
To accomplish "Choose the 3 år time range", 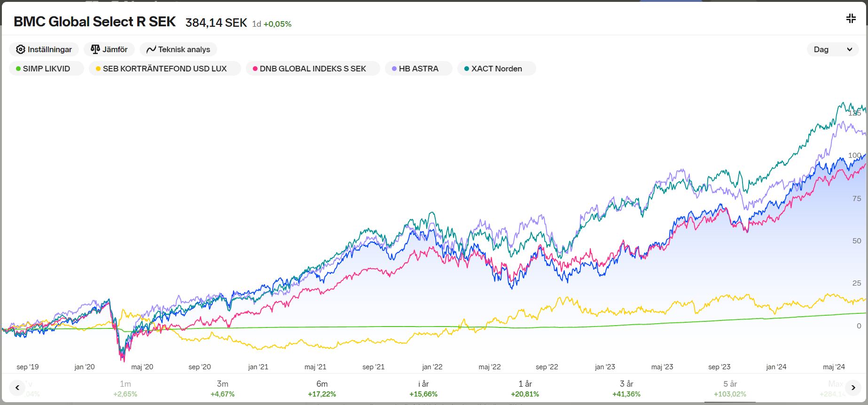I will [x=626, y=389].
